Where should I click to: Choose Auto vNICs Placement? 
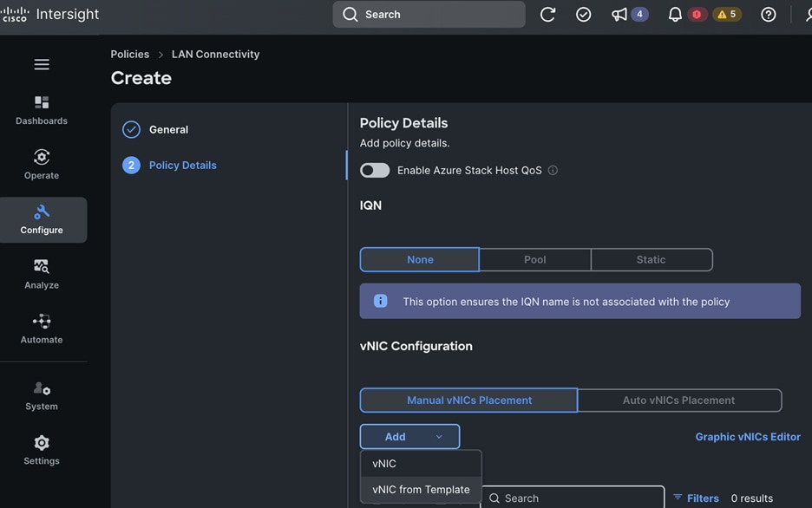pos(679,401)
